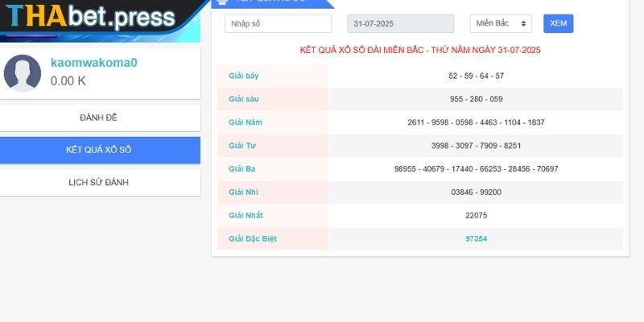Screen dimensions: 644x322
Task: Open the ĐÁNH ĐỀ menu item
Action: (x=99, y=118)
